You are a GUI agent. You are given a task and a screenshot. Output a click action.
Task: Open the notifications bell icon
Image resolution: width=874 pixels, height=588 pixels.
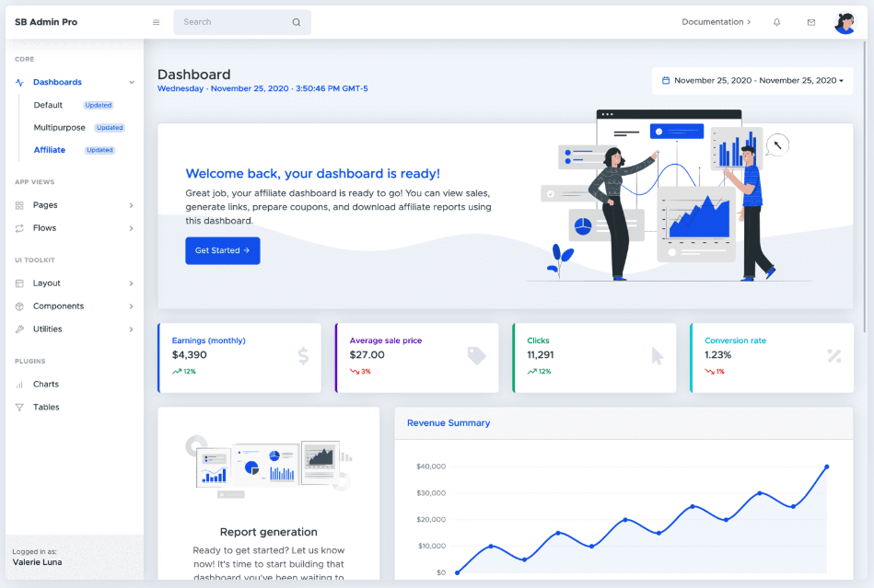coord(776,22)
